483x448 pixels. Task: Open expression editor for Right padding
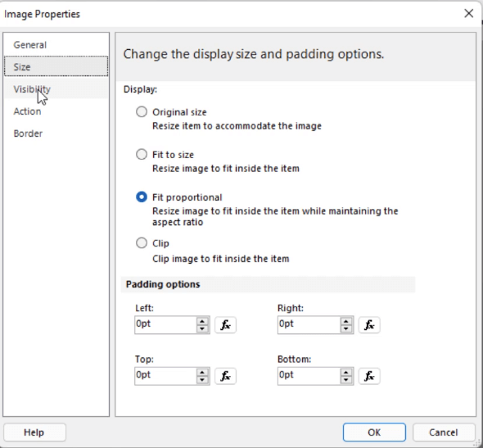369,325
